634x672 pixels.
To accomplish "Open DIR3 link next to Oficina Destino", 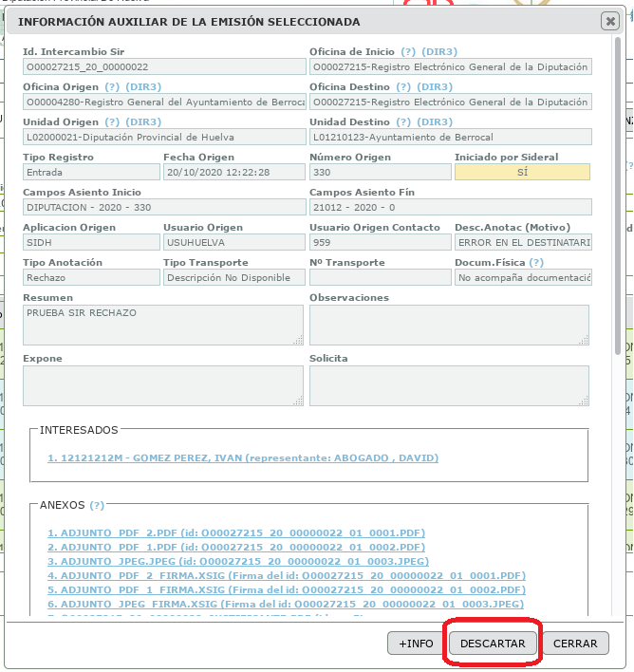I will (x=435, y=87).
